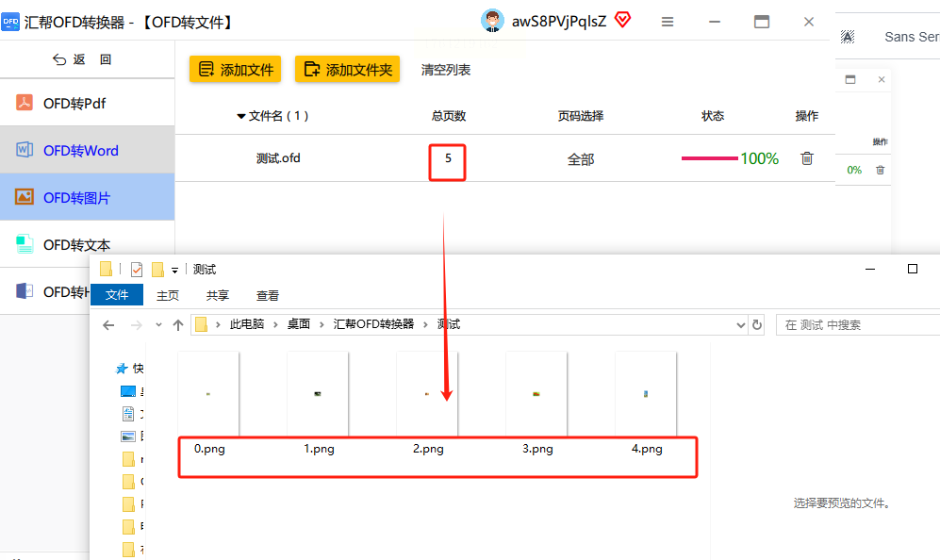
Task: Expand the path chevron after 此电脑
Action: [x=275, y=324]
